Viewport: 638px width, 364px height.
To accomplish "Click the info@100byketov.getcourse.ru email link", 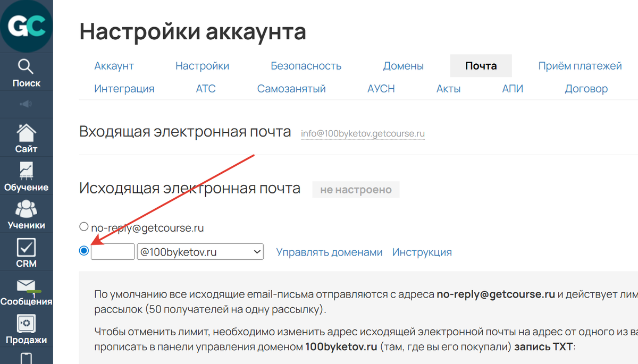I will click(363, 133).
